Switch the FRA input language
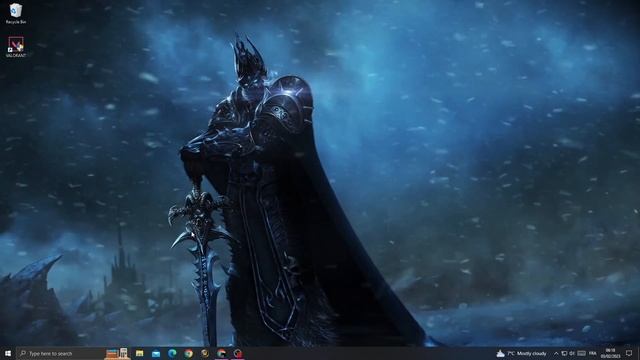The width and height of the screenshot is (640, 360). 593,353
